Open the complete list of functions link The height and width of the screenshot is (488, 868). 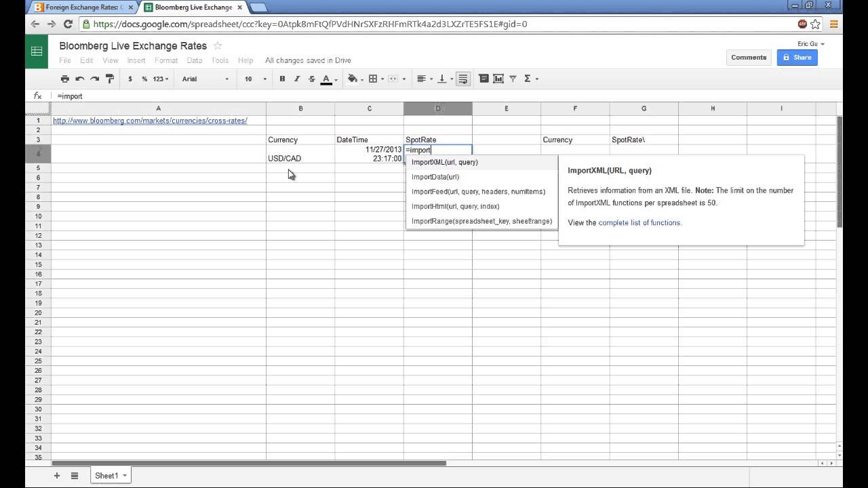639,222
